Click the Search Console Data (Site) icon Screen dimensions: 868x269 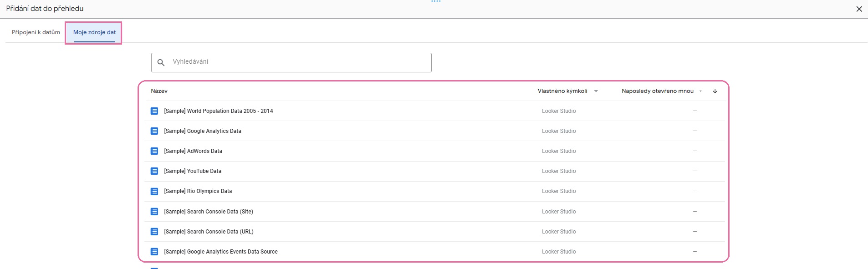[154, 212]
